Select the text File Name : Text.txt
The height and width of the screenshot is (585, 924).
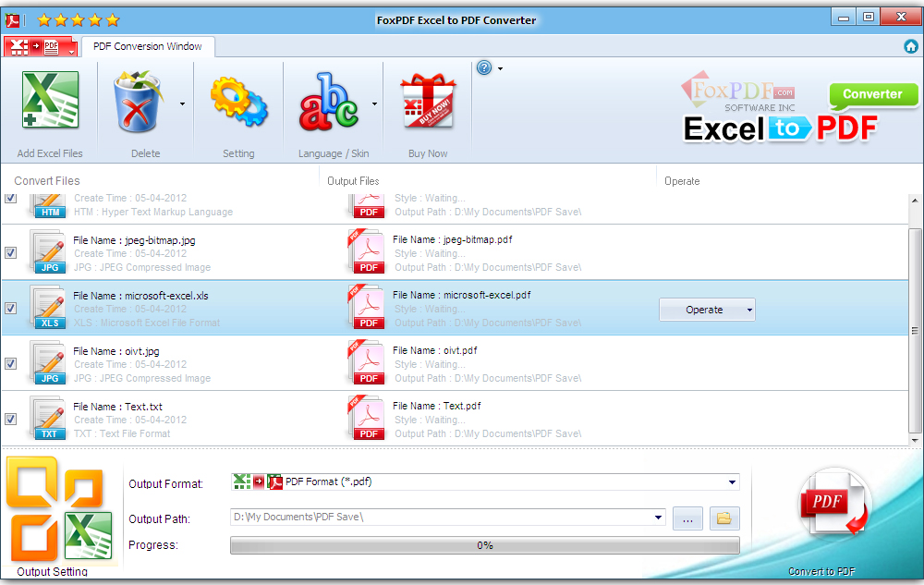click(118, 407)
